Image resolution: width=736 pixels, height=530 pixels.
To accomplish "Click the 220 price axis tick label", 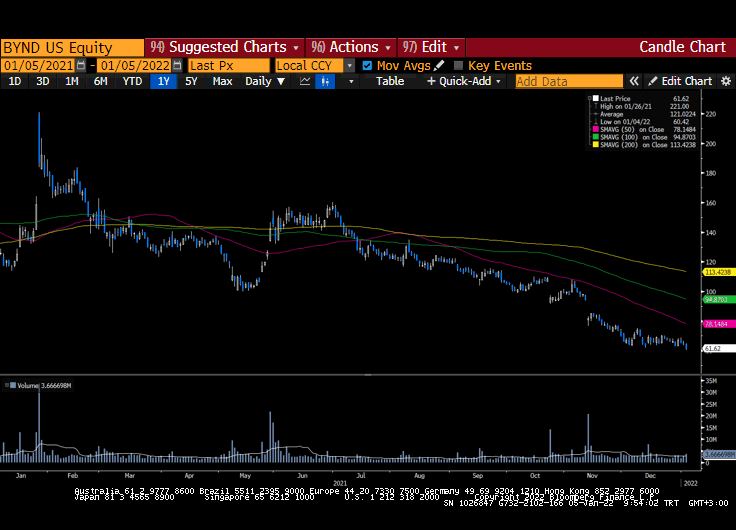I will 710,114.
